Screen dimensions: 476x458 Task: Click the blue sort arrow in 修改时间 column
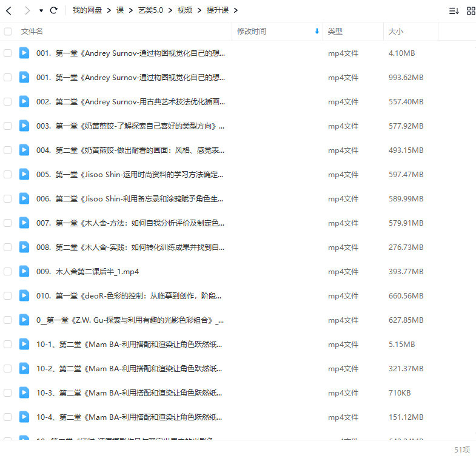[317, 32]
